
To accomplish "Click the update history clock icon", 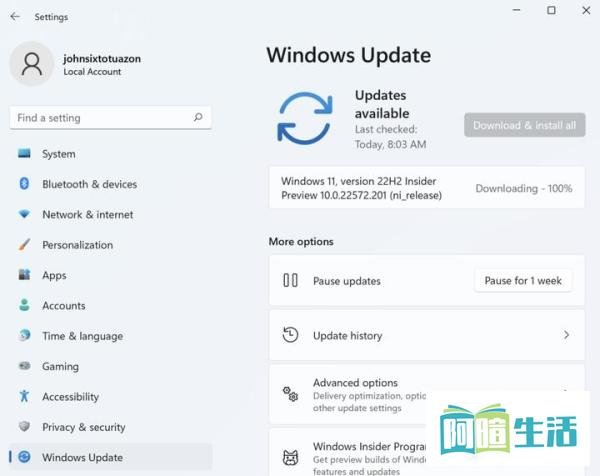I will pyautogui.click(x=290, y=335).
